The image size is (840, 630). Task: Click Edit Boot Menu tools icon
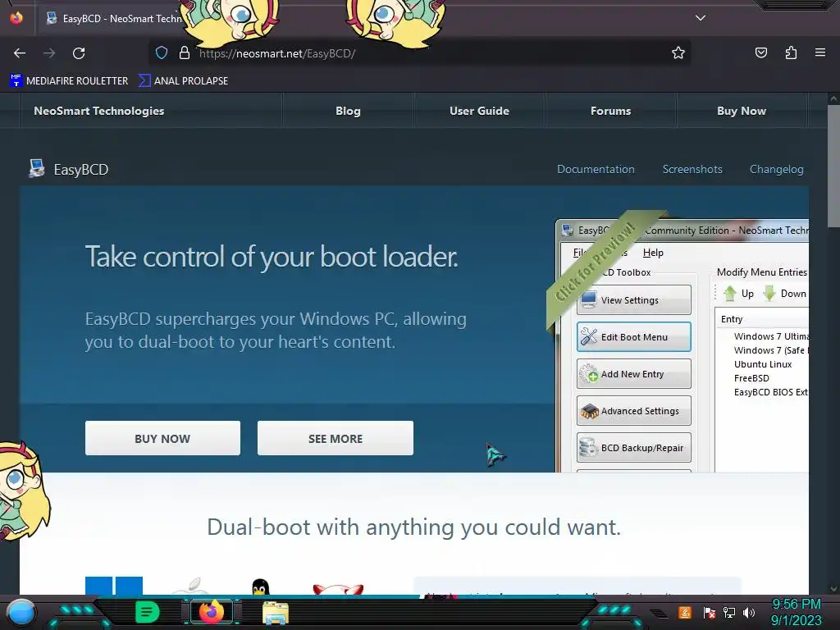pos(589,336)
